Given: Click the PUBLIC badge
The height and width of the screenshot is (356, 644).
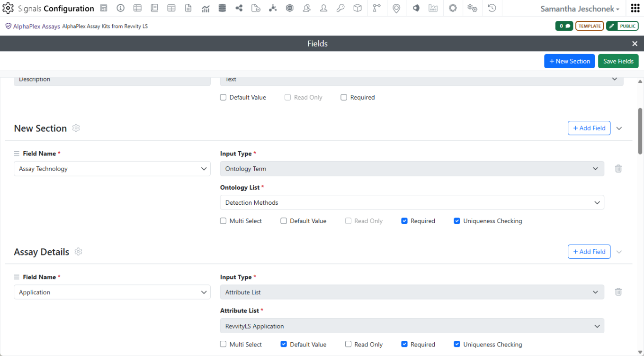Looking at the screenshot, I should coord(628,26).
